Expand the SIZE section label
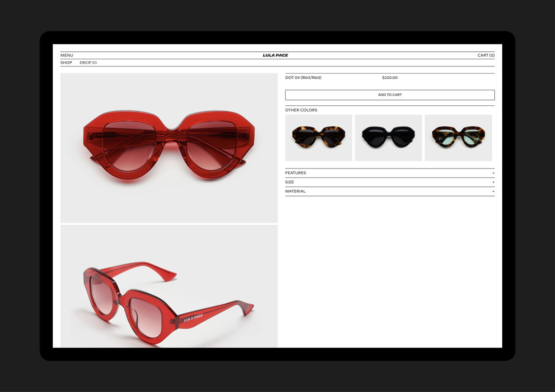 click(289, 182)
